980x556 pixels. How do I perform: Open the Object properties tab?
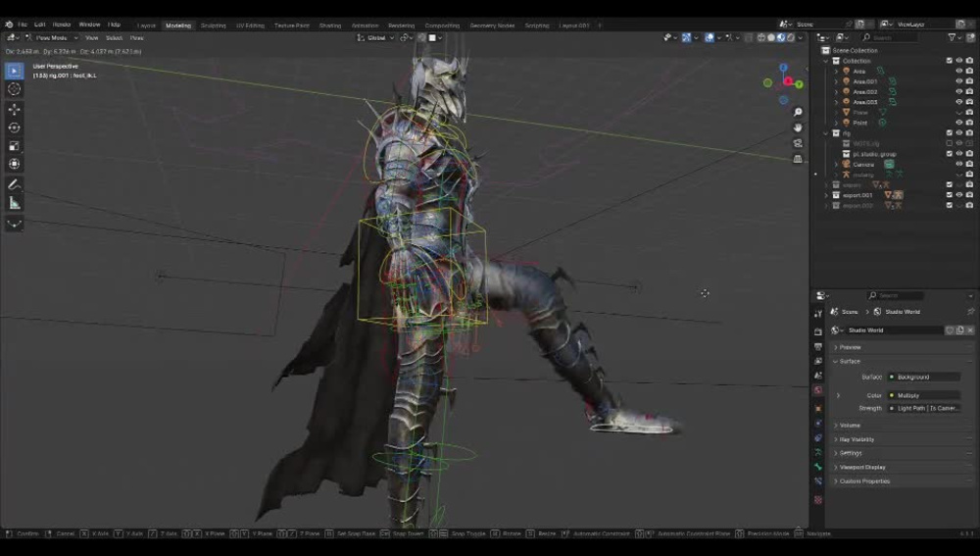(818, 408)
